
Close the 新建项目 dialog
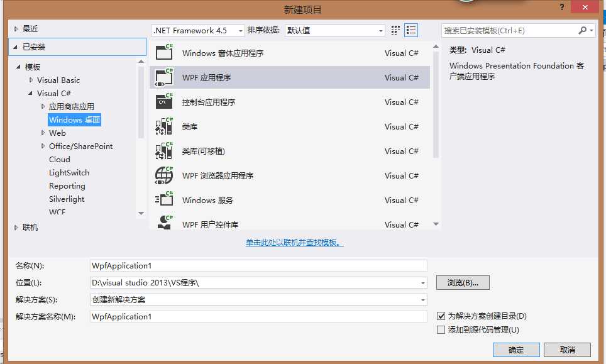tap(585, 7)
